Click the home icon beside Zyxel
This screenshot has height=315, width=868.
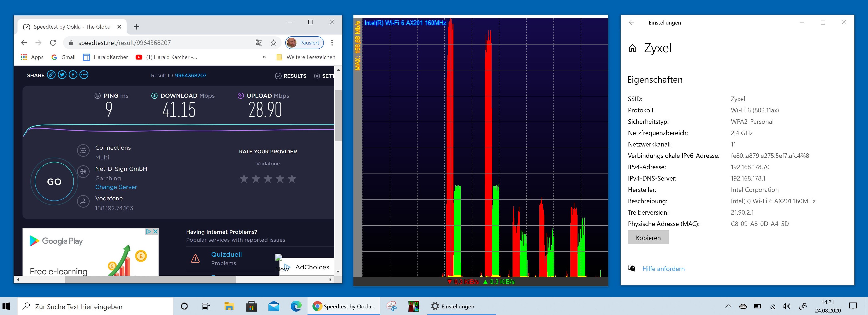coord(633,48)
